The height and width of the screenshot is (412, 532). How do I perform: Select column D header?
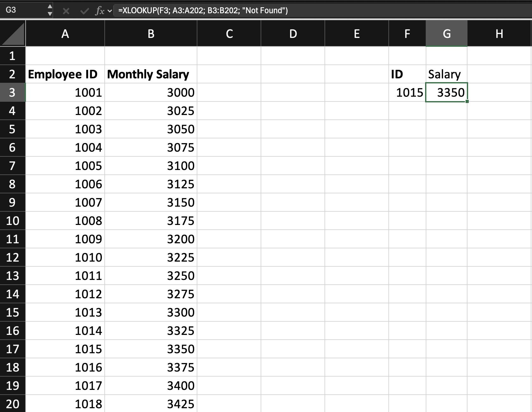293,33
